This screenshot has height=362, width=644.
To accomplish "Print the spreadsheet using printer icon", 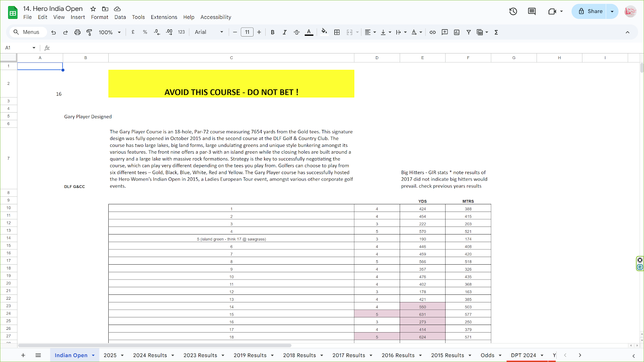I will point(77,32).
